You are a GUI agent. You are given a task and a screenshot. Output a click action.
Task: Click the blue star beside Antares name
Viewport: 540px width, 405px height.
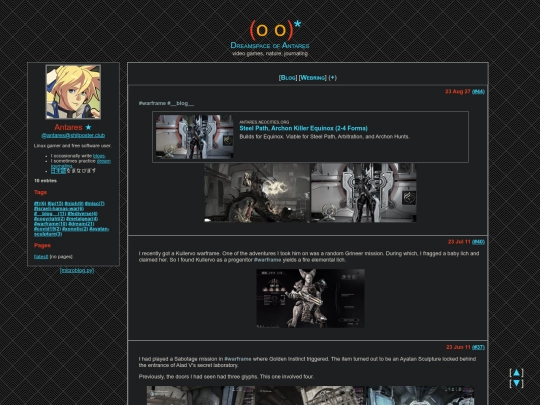[x=88, y=127]
